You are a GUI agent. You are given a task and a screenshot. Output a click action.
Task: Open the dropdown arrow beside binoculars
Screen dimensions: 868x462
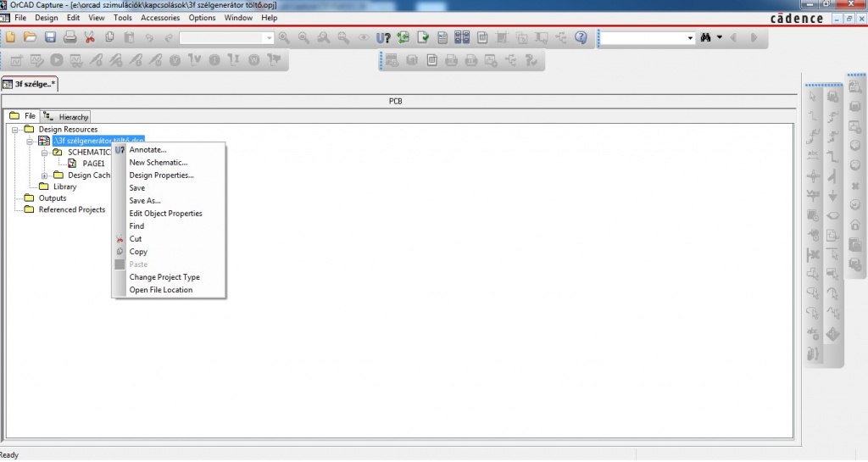click(x=719, y=37)
